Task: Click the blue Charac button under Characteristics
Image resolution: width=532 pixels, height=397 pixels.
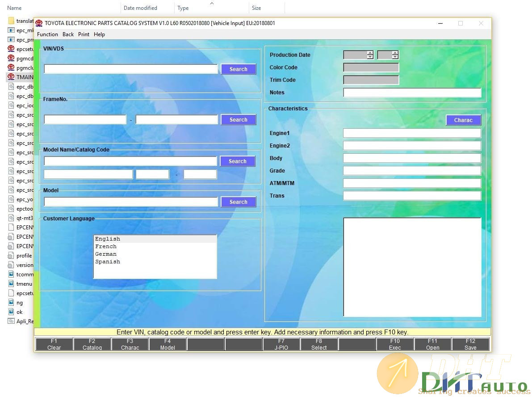Action: [x=464, y=120]
